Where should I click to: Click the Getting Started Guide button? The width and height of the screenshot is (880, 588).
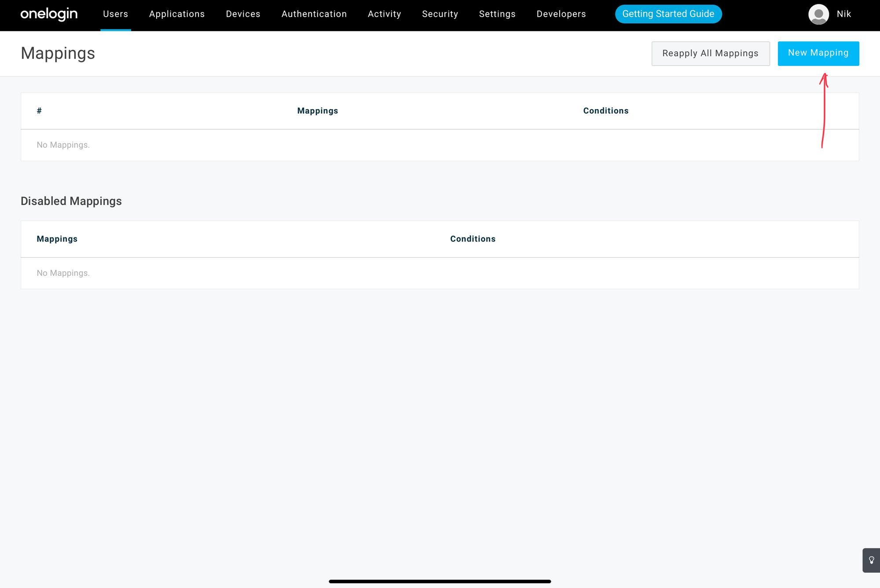[668, 14]
